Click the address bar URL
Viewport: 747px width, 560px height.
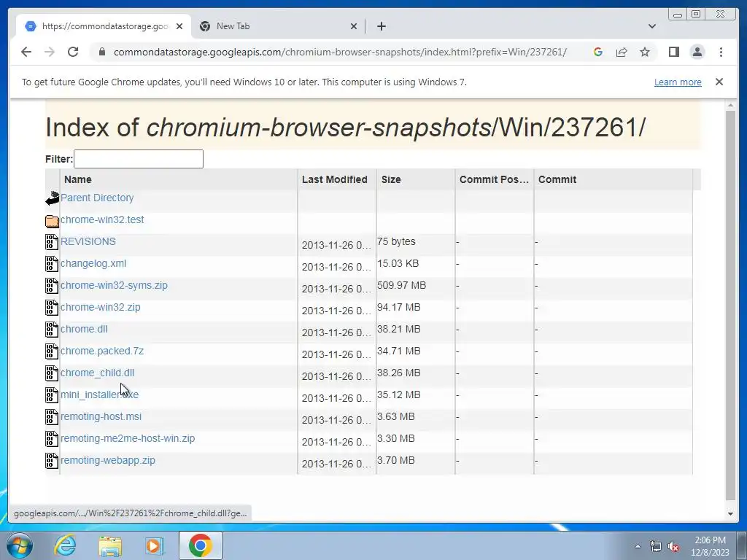tap(340, 52)
